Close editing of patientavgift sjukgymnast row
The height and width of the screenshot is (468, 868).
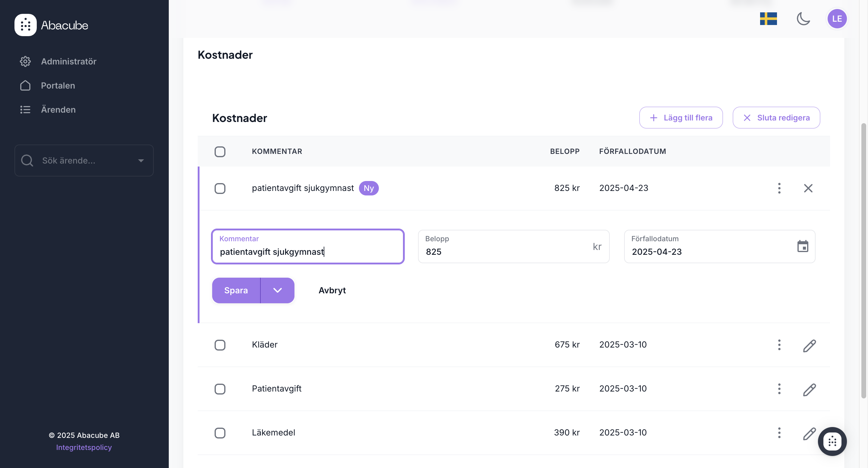click(x=808, y=188)
